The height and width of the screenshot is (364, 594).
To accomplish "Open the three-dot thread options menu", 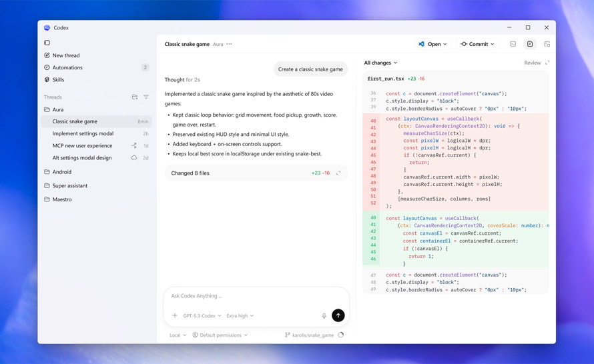I will [230, 44].
